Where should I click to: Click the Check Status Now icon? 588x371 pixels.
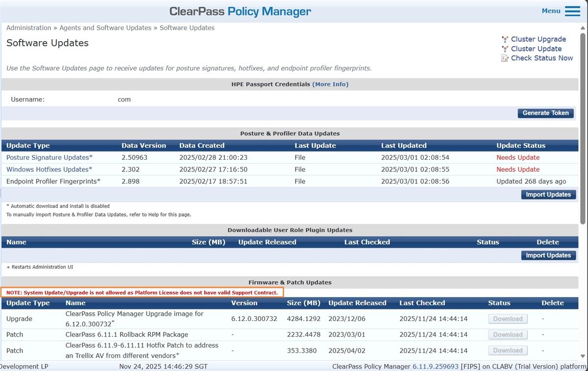(505, 58)
